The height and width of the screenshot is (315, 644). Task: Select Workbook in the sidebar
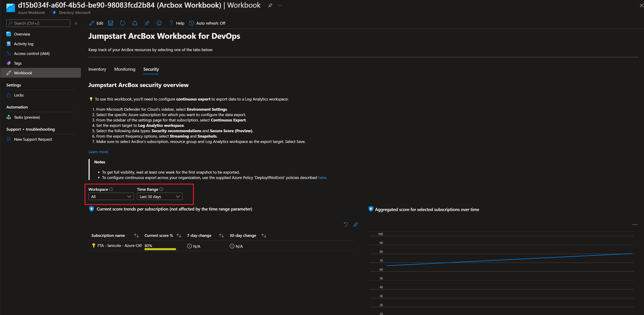[x=40, y=73]
